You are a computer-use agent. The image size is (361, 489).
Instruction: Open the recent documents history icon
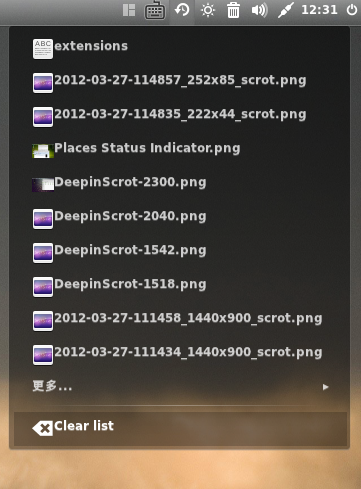click(182, 10)
